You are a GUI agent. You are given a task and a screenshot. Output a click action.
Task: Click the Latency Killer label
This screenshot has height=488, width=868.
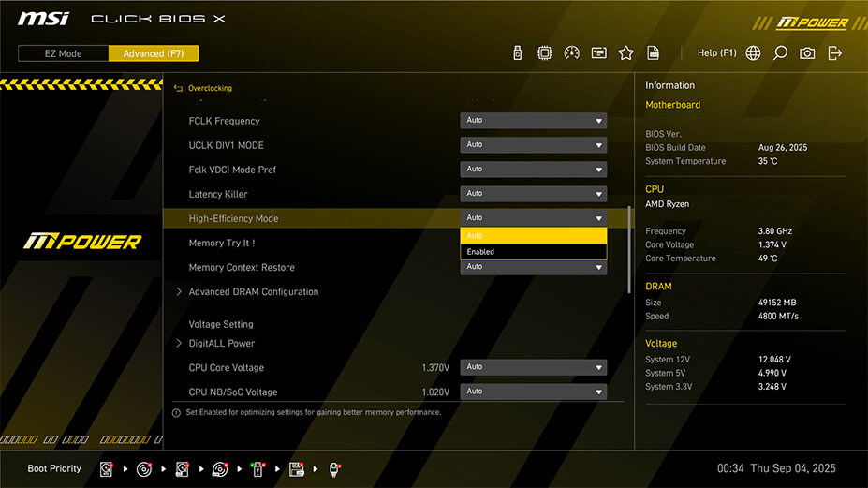pos(217,195)
